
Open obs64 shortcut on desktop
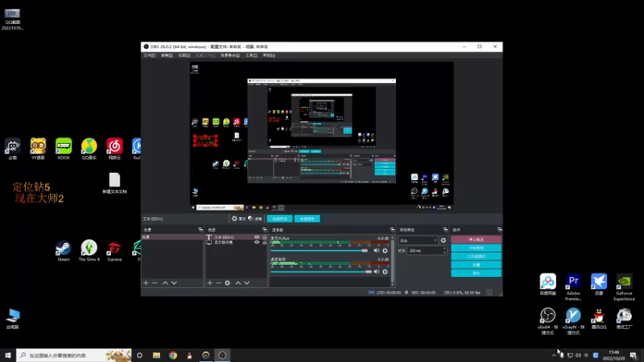547,321
